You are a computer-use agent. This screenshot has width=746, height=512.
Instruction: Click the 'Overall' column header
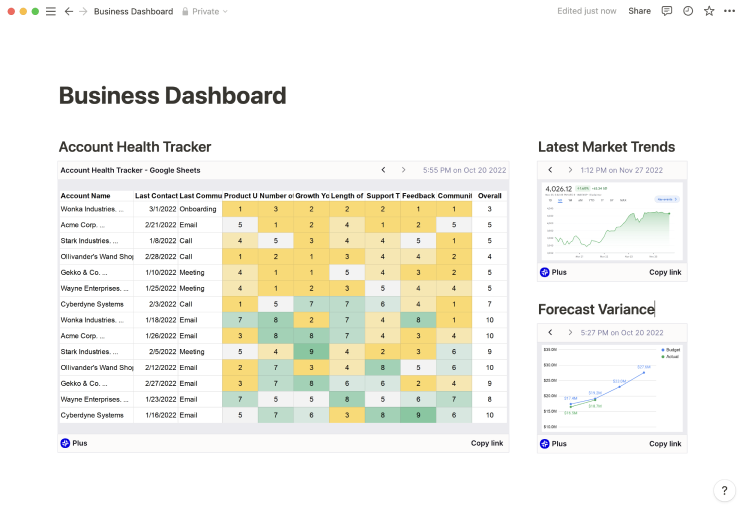tap(490, 196)
